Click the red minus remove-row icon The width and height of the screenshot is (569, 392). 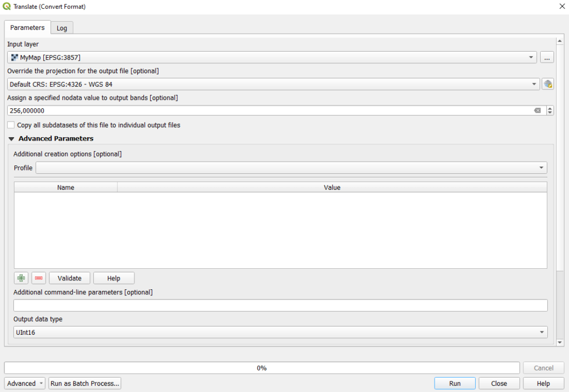click(x=38, y=278)
